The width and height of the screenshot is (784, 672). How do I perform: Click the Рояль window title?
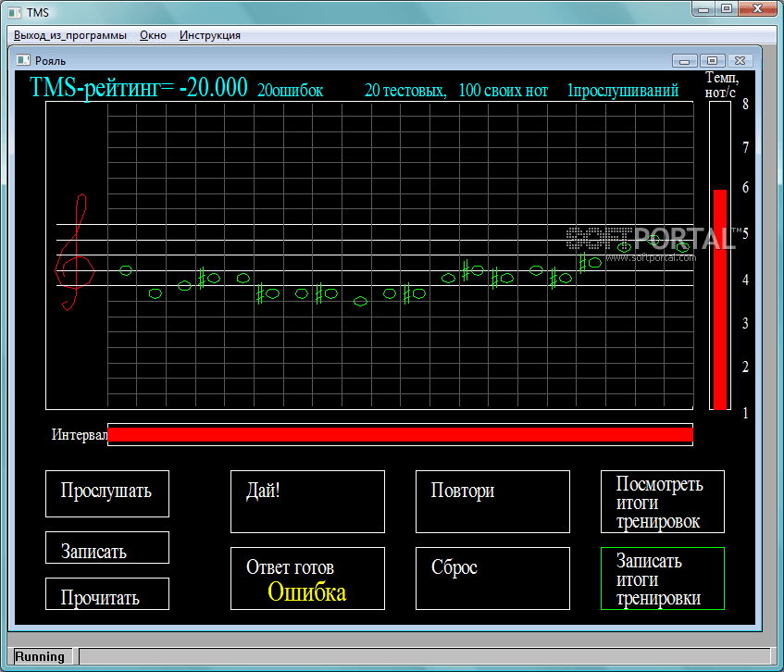click(x=51, y=61)
